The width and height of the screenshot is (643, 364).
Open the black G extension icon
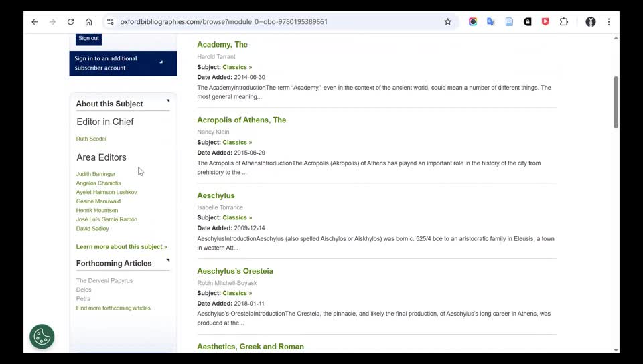coord(527,22)
